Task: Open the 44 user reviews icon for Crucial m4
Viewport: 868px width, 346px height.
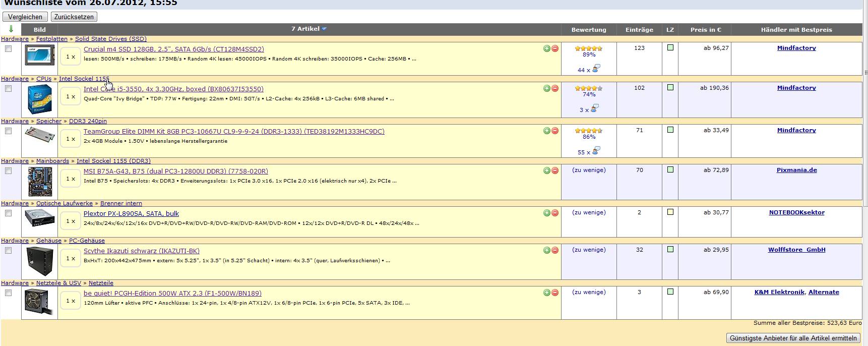Action: (x=596, y=68)
